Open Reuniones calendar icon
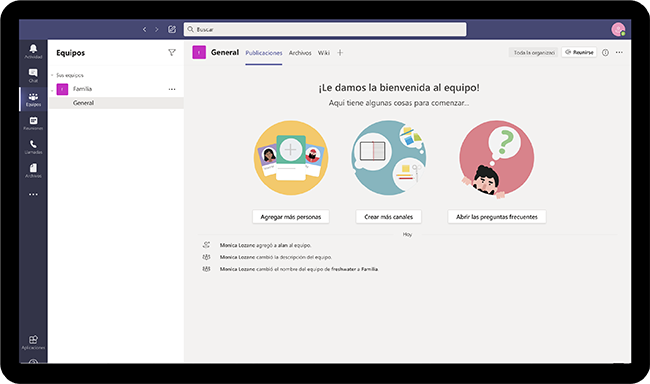 33,123
